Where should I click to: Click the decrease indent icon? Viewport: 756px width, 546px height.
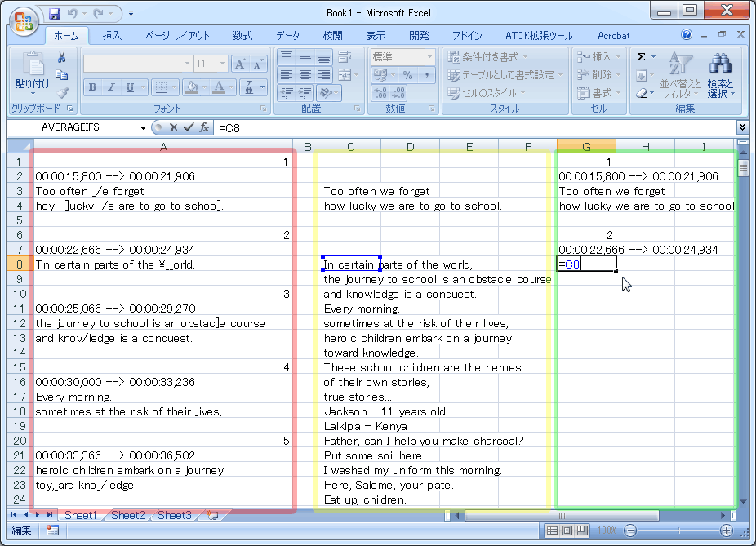(x=287, y=92)
